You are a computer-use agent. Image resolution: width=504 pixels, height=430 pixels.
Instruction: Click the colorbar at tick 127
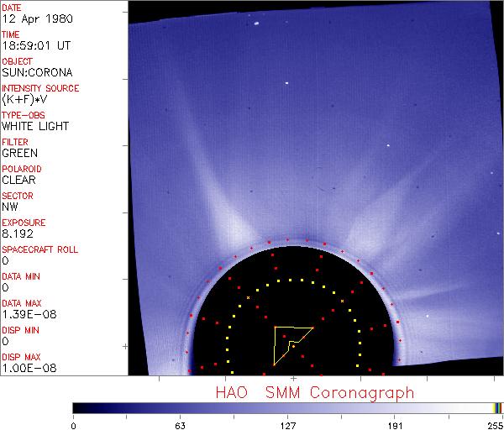pyautogui.click(x=287, y=407)
